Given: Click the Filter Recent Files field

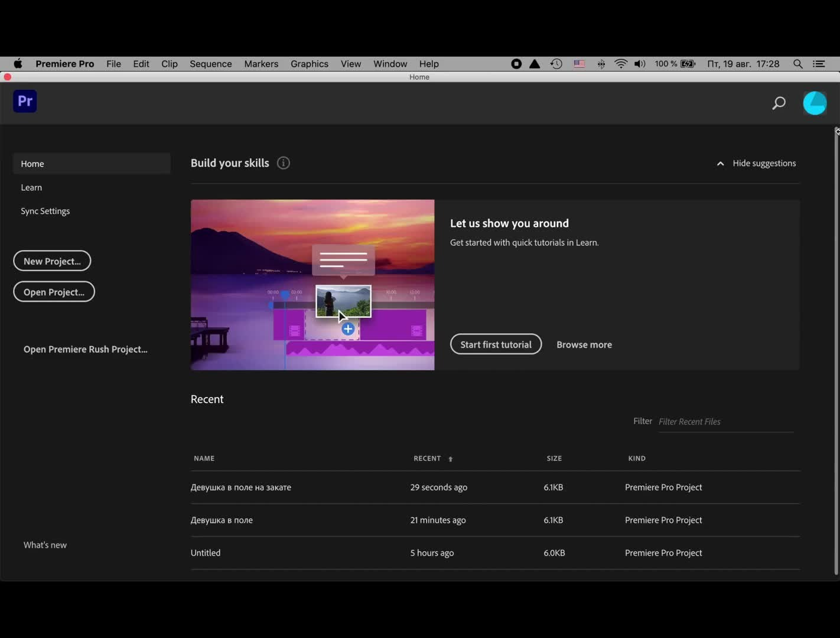Looking at the screenshot, I should coord(725,422).
